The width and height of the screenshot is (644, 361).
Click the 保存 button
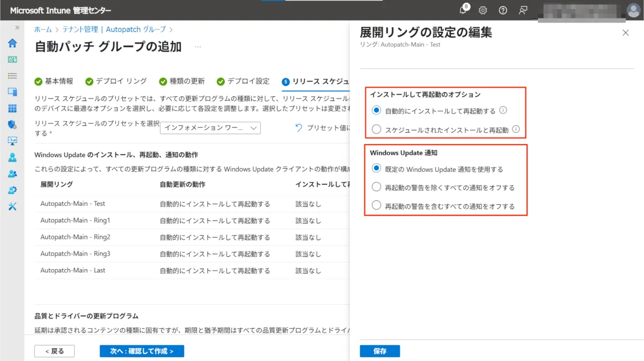[x=380, y=351]
